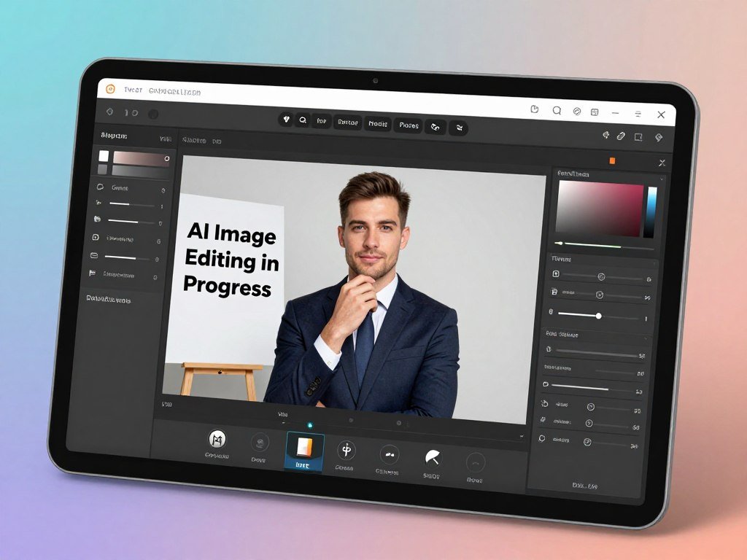The height and width of the screenshot is (560, 747).
Task: Click the flag icon at the bottom of the left panel list
Action: (93, 273)
